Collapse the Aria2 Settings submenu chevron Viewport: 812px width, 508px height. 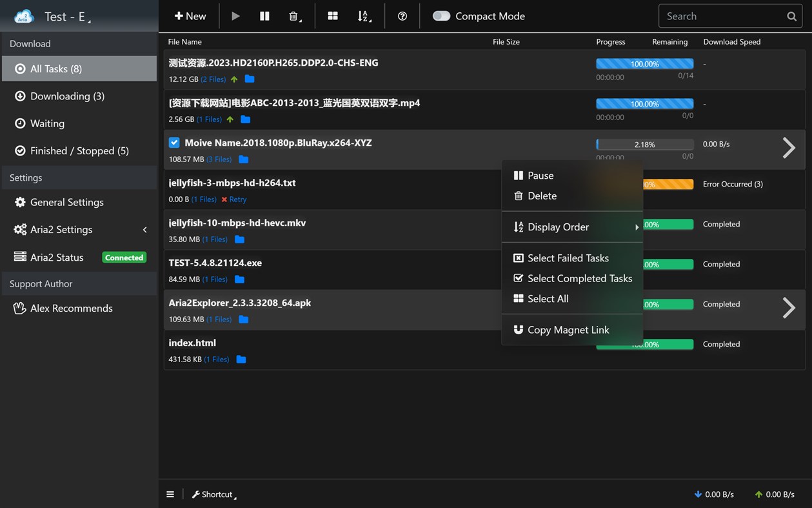[144, 229]
